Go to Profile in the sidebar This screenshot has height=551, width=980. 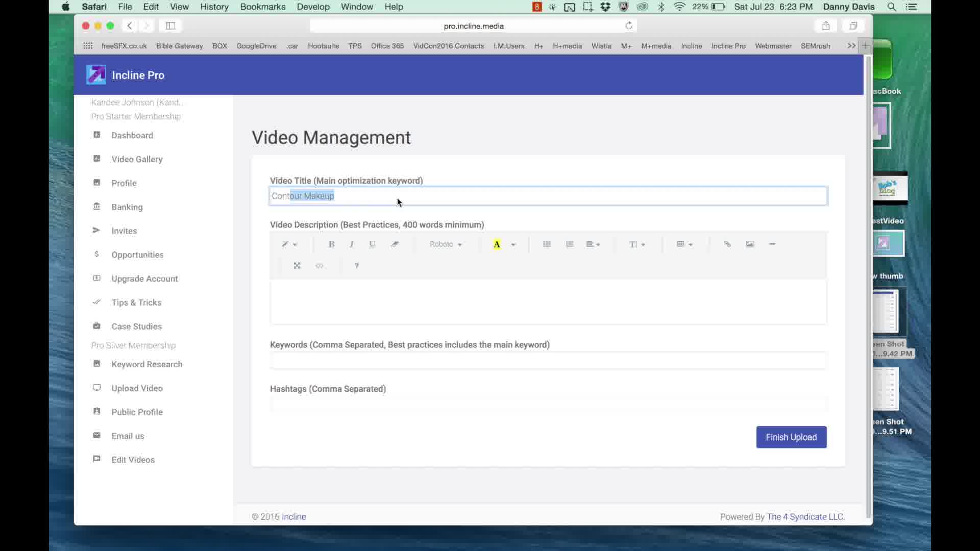click(124, 183)
